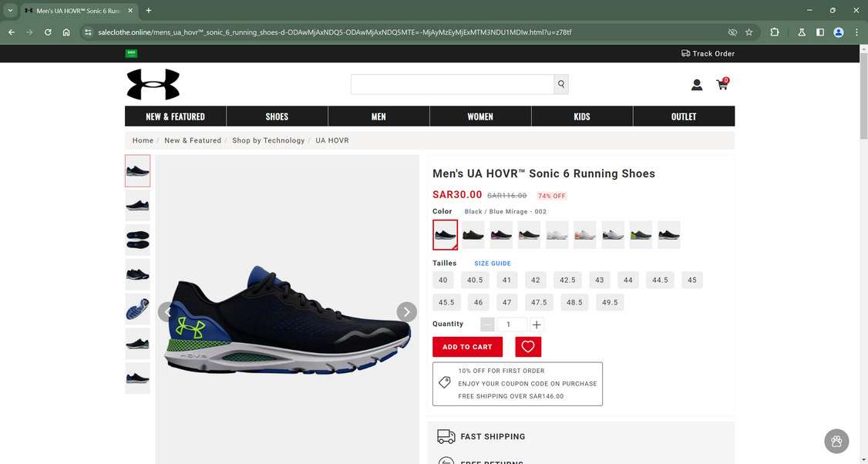868x464 pixels.
Task: Choose size 47.5
Action: (x=539, y=302)
